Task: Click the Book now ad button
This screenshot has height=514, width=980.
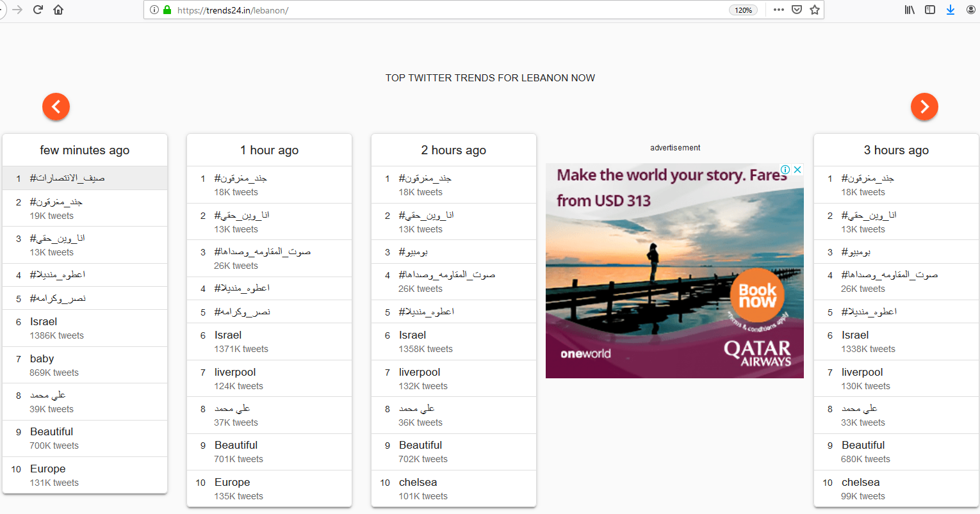Action: 757,296
